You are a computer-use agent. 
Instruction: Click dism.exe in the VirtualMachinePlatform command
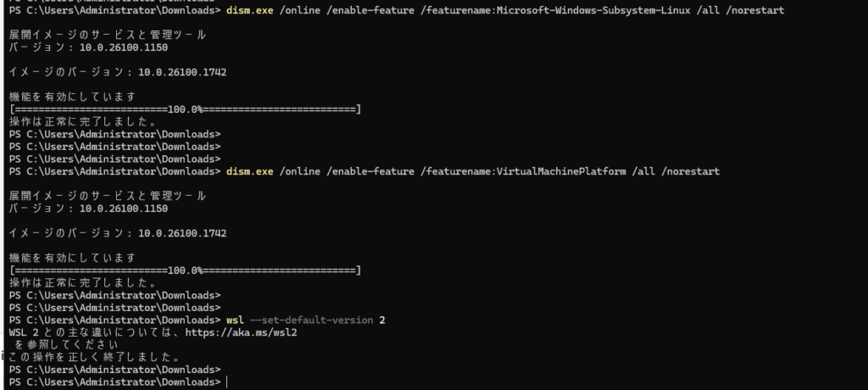(250, 171)
